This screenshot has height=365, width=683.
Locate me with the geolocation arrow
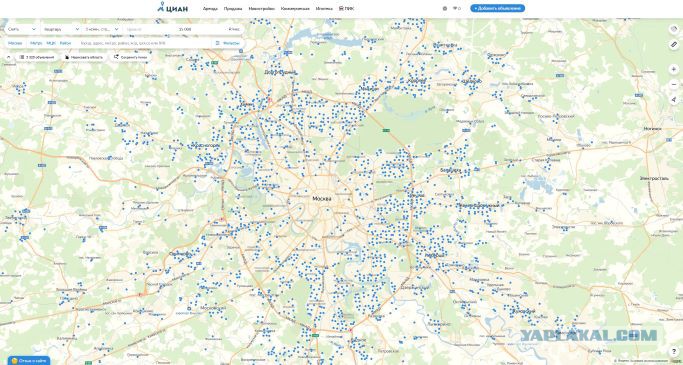click(x=674, y=99)
